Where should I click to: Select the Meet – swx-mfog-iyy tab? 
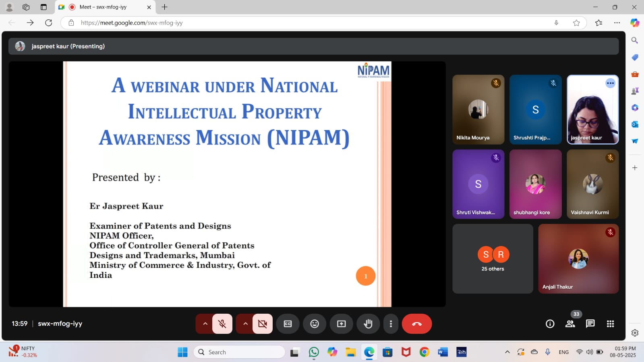click(x=105, y=7)
